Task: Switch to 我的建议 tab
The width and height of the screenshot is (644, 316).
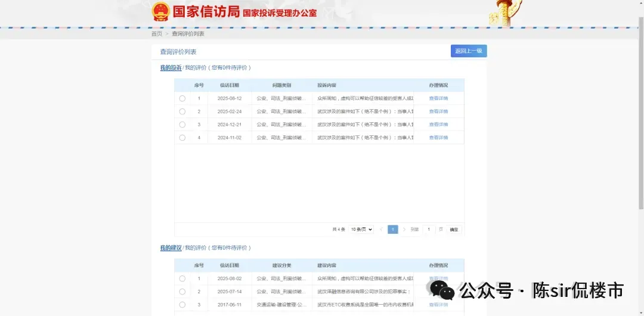Action: tap(171, 248)
